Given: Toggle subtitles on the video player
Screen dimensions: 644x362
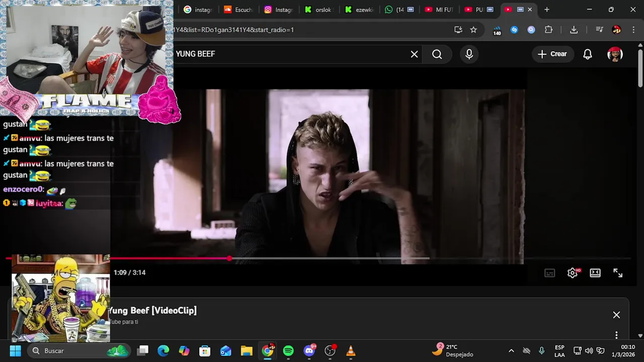Looking at the screenshot, I should pyautogui.click(x=550, y=273).
